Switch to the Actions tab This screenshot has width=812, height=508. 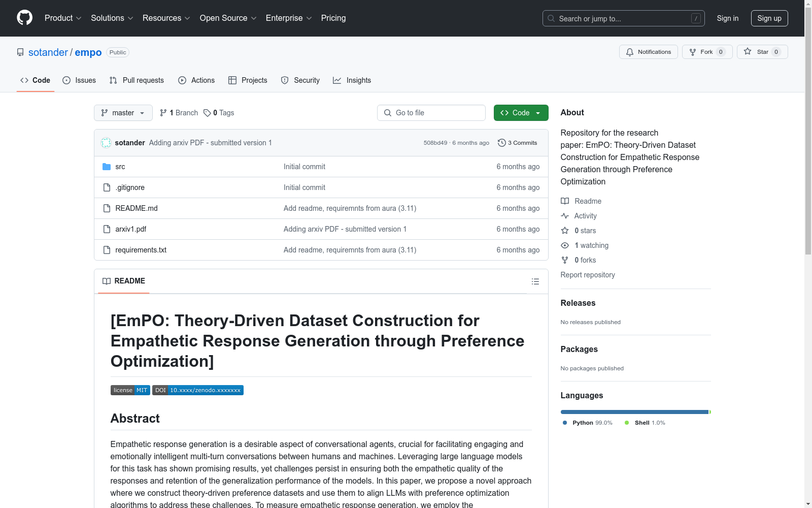coord(196,80)
